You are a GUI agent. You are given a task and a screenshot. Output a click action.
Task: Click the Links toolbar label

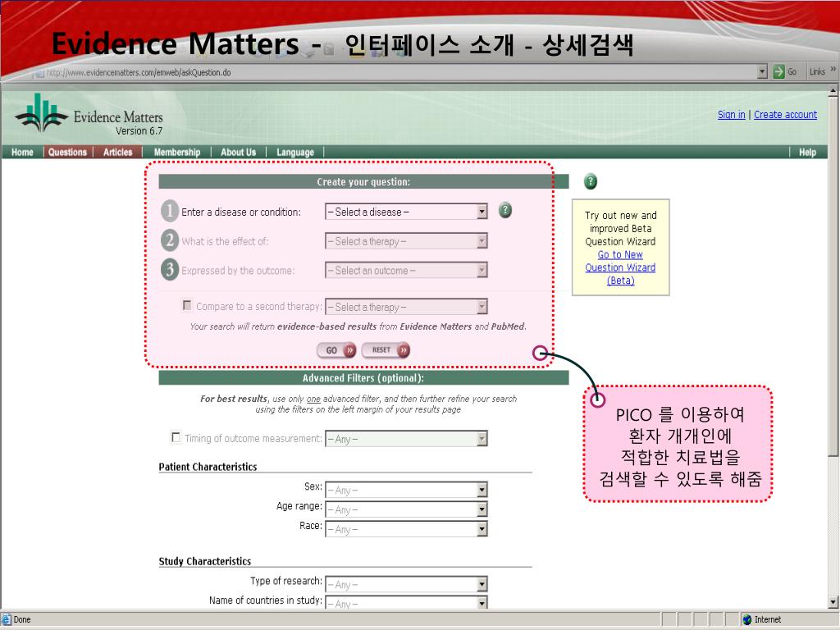pos(817,72)
